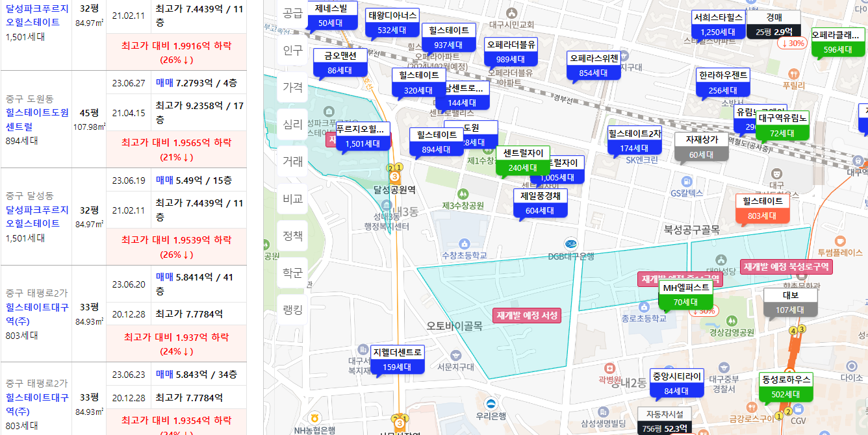Select the 동성로하우스 502세대 marker

[786, 386]
